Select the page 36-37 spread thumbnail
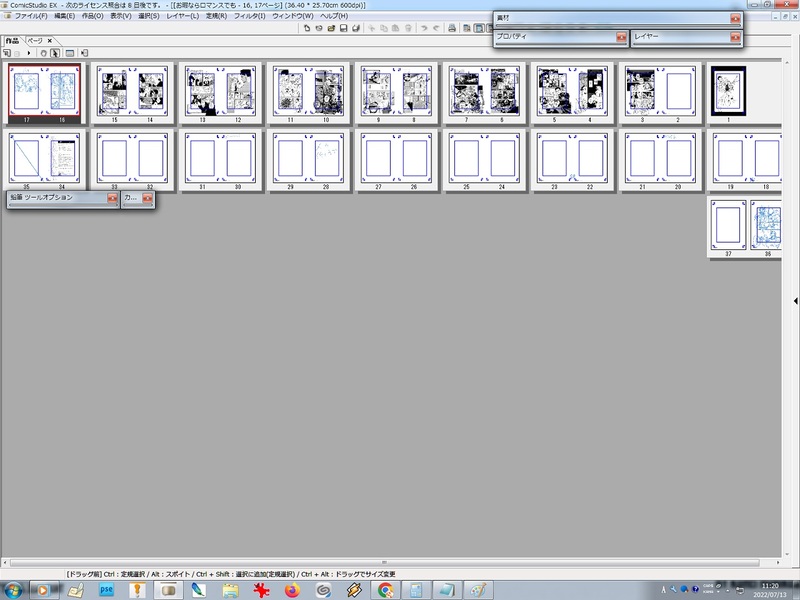800x600 pixels. pyautogui.click(x=744, y=228)
